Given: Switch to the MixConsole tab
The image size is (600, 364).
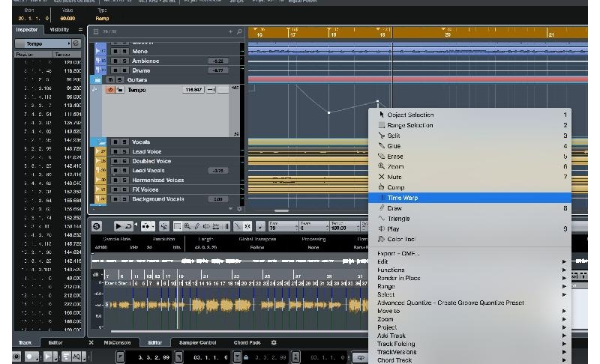Looking at the screenshot, I should coord(117,342).
